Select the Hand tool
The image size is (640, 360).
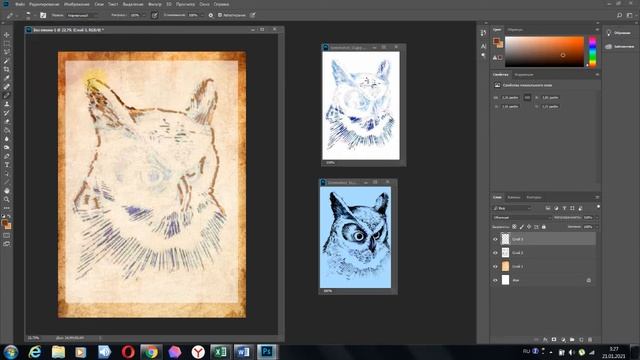[7, 191]
